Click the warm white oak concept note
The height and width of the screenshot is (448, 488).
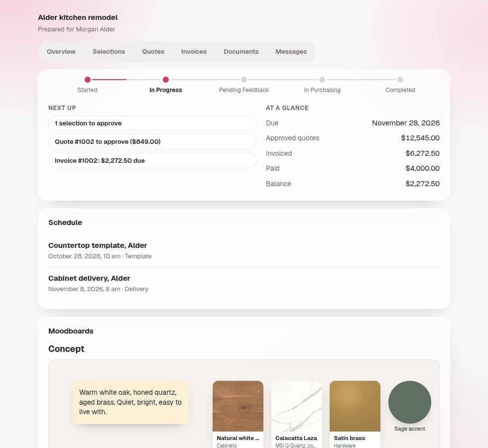pyautogui.click(x=130, y=402)
